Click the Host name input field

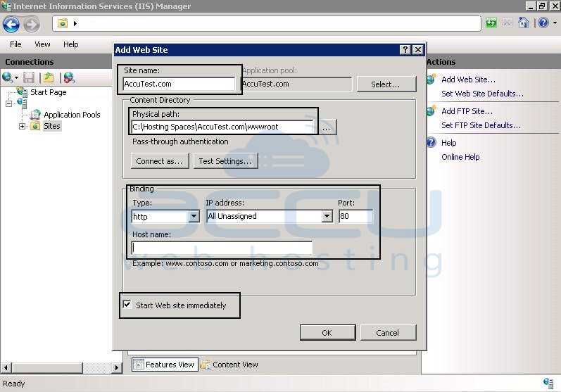tap(222, 248)
